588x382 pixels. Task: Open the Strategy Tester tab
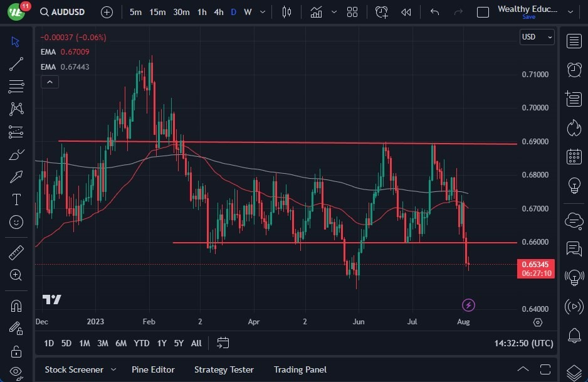pyautogui.click(x=224, y=369)
